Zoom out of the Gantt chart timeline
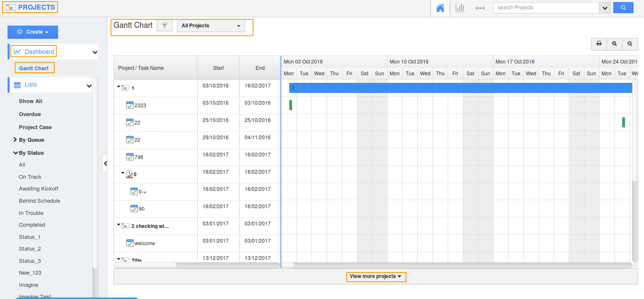This screenshot has height=299, width=644. (629, 44)
